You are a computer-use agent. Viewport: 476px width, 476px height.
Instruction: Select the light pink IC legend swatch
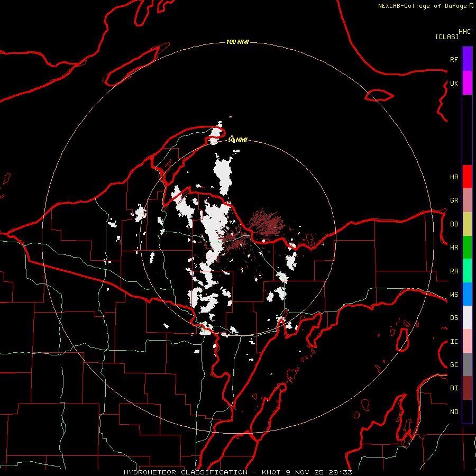coord(467,341)
